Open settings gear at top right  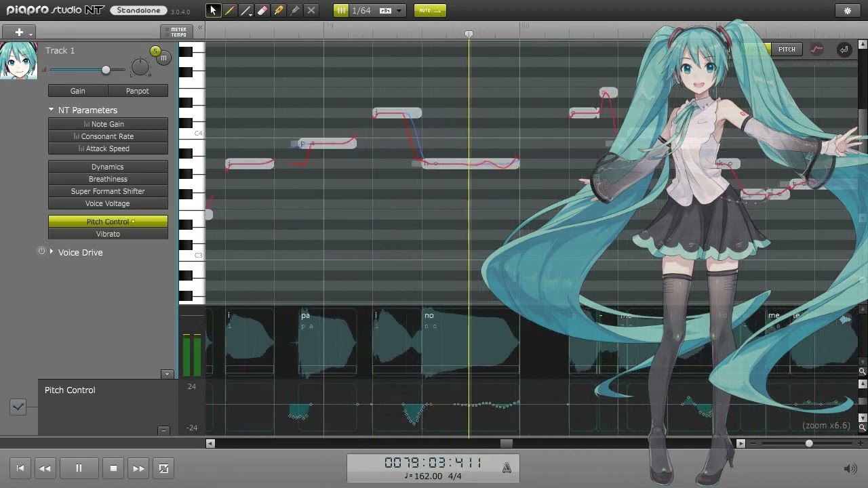[847, 11]
